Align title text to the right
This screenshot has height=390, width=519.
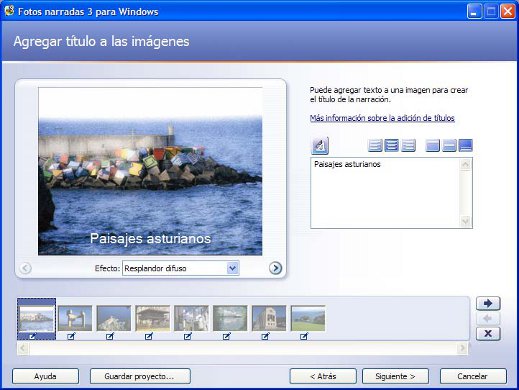click(x=408, y=146)
